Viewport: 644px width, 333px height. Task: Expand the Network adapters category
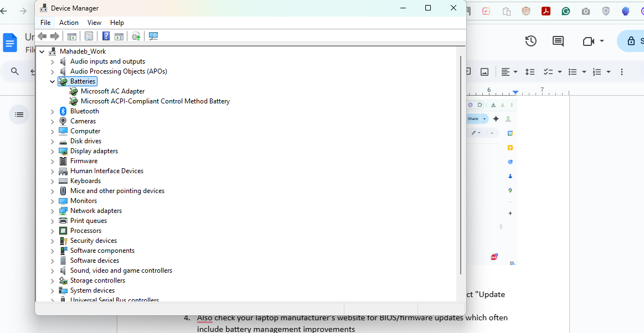[53, 210]
